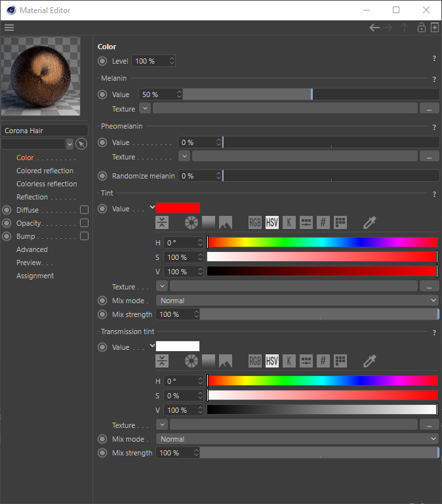This screenshot has height=504, width=442.
Task: Toggle the Randomize melanin animation dot
Action: (x=102, y=176)
